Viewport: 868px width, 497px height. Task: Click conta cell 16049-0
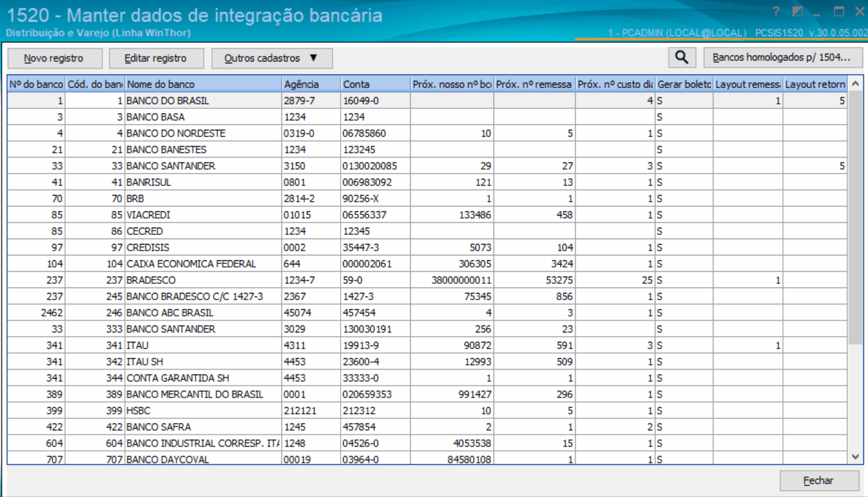point(375,101)
